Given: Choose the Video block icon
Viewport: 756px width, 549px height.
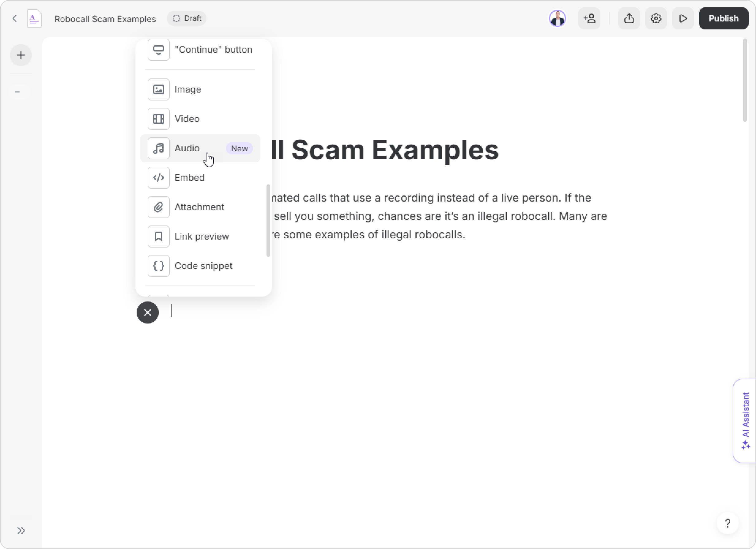Looking at the screenshot, I should pyautogui.click(x=159, y=119).
